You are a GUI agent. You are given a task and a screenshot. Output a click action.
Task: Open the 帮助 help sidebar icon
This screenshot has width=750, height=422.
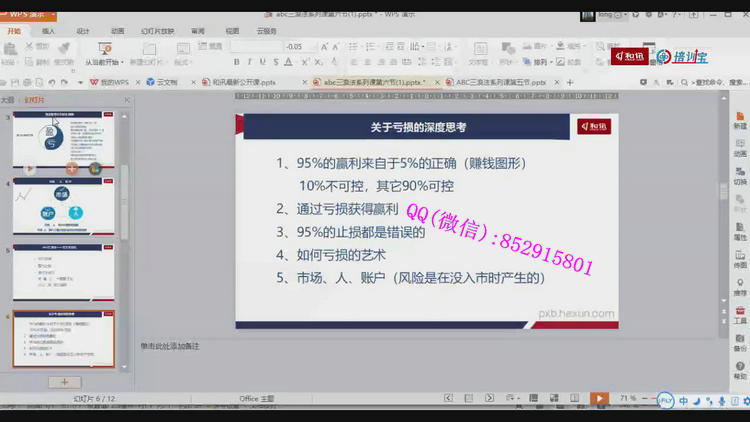739,286
